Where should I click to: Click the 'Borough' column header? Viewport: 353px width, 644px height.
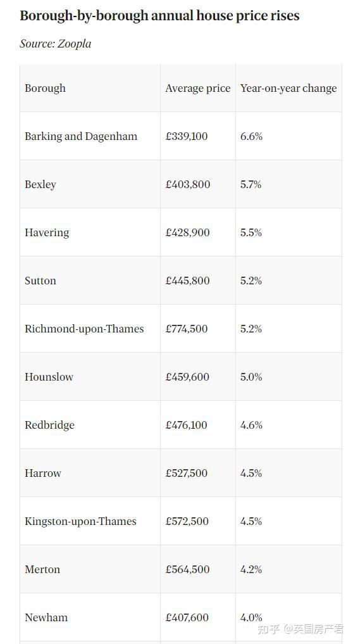click(45, 88)
